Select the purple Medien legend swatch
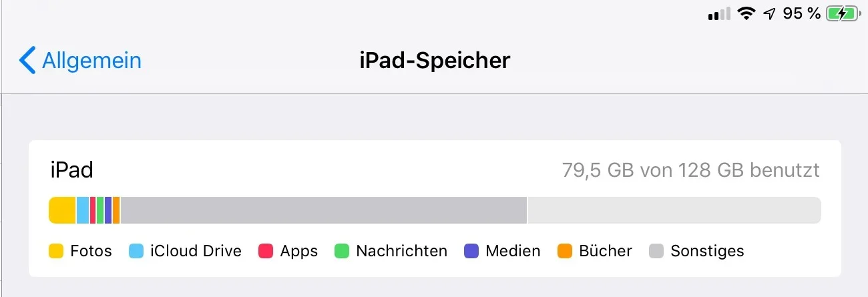The image size is (868, 297). point(471,252)
